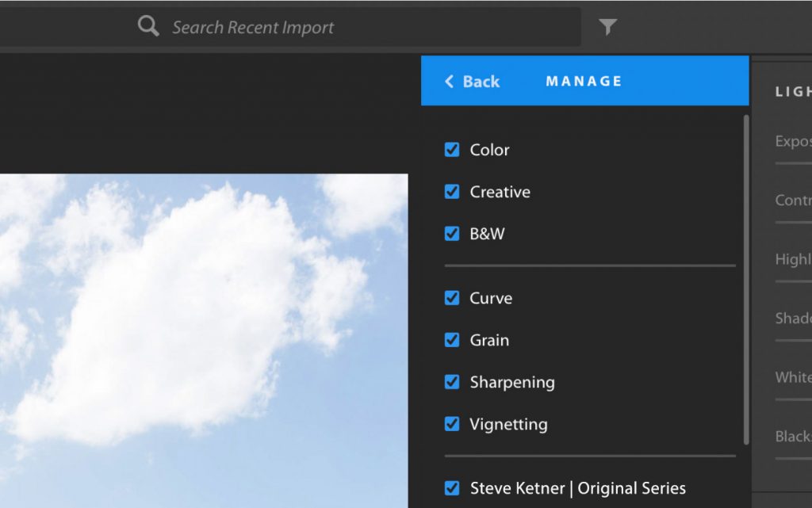Image resolution: width=812 pixels, height=508 pixels.
Task: Disable the B&W preset group
Action: [x=452, y=234]
